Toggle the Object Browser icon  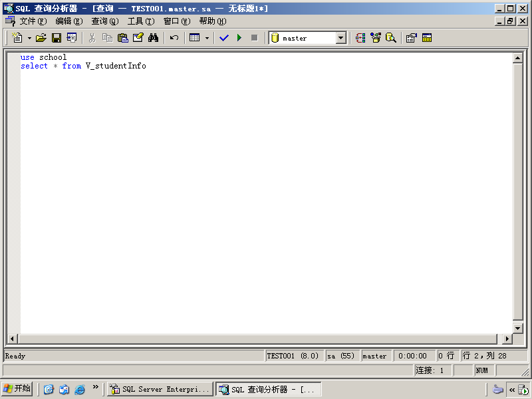click(376, 38)
